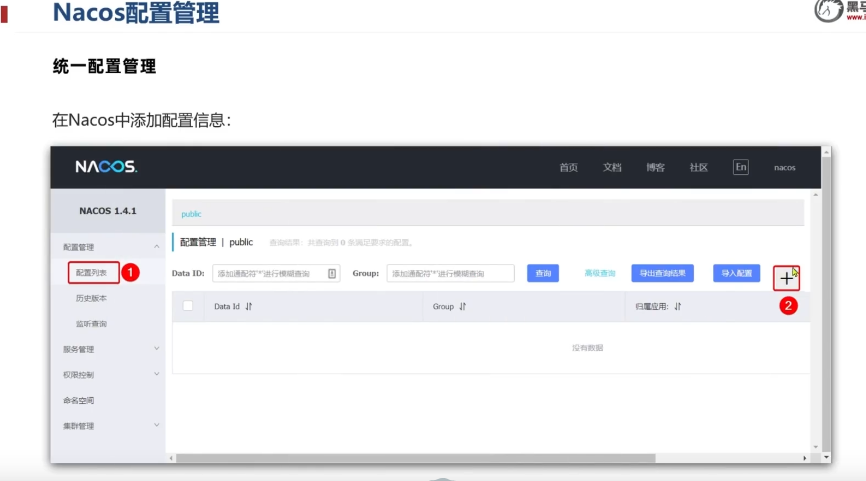866x481 pixels.
Task: Open 博客 in top navigation
Action: [x=656, y=167]
